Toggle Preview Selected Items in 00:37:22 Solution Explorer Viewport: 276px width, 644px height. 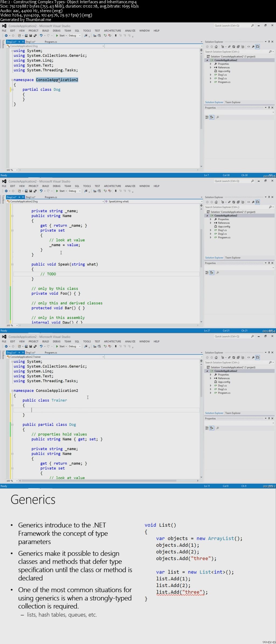258,357
